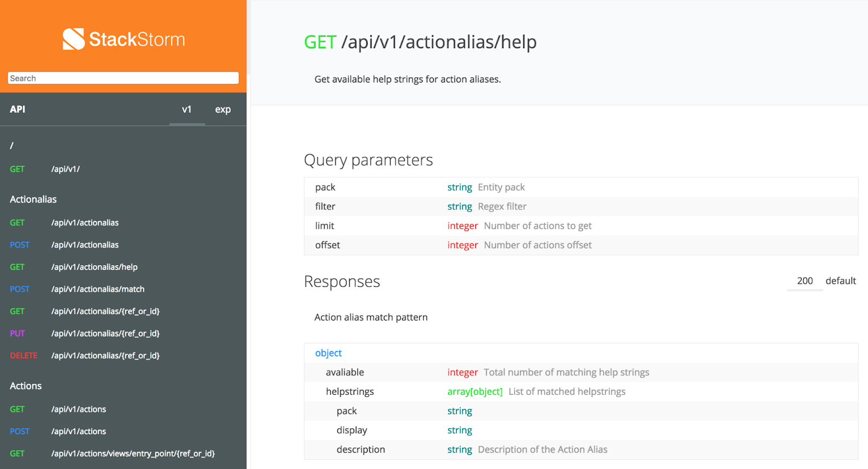Collapse the object response schema
The height and width of the screenshot is (469, 868).
pyautogui.click(x=328, y=353)
